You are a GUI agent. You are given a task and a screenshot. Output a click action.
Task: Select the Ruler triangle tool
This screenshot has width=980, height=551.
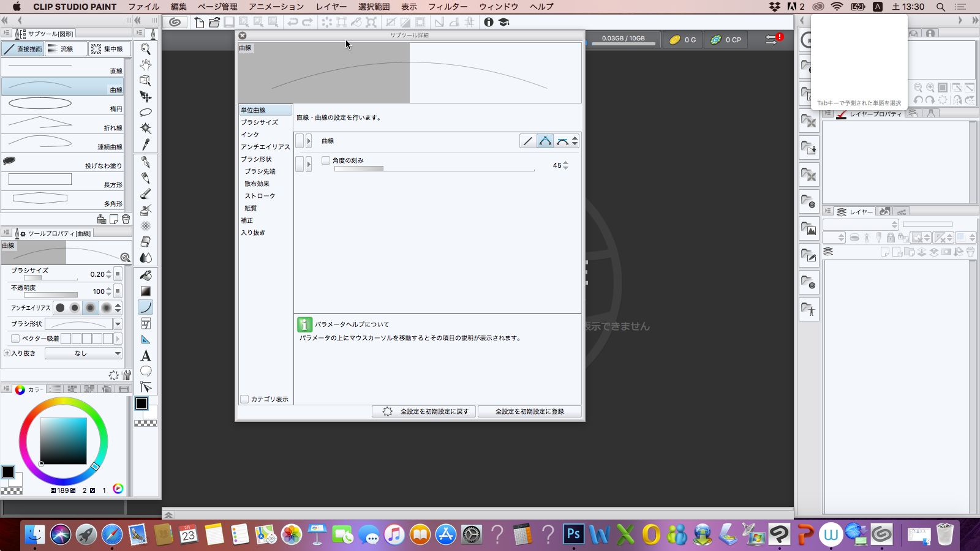pyautogui.click(x=146, y=339)
